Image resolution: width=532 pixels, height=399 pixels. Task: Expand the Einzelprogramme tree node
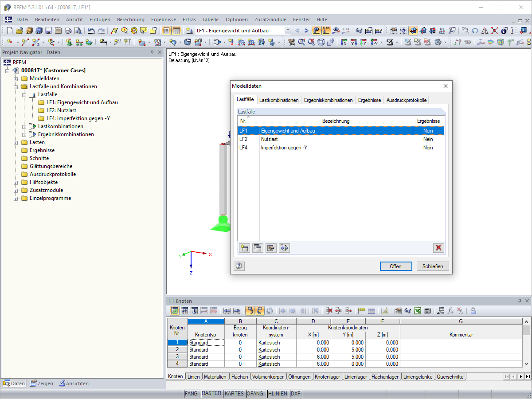pos(16,198)
